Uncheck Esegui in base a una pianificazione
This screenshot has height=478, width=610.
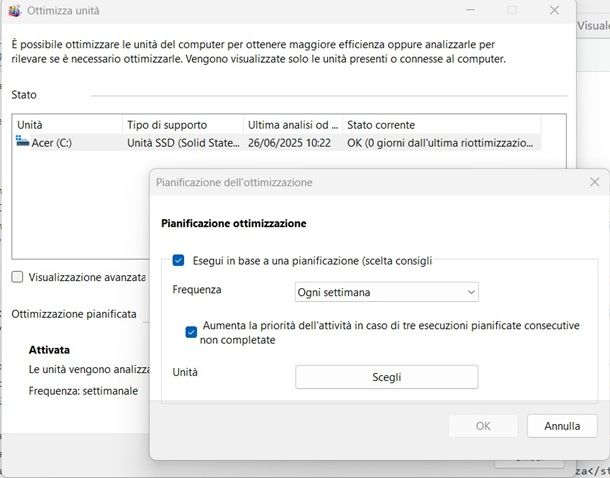(178, 260)
